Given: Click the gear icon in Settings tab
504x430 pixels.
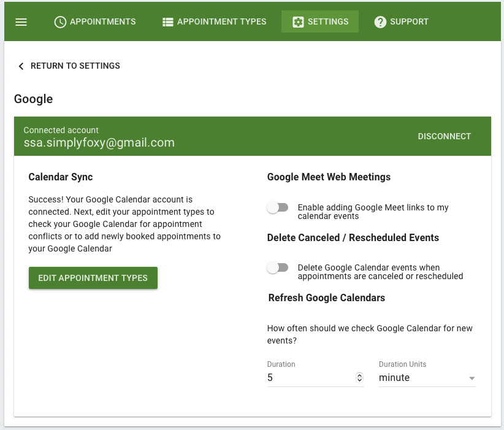Looking at the screenshot, I should click(x=298, y=22).
